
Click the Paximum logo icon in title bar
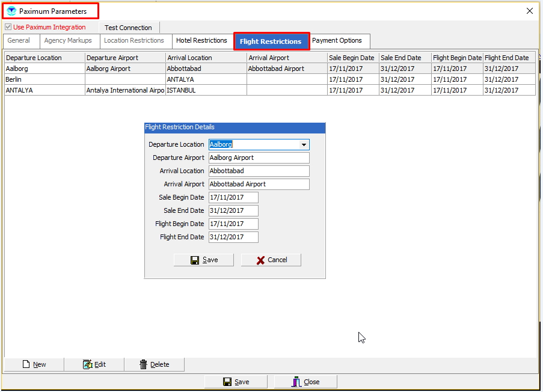(11, 11)
